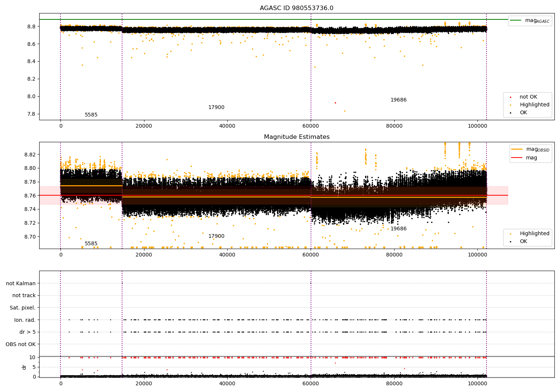
Task: Click dr axis tick '10' in bottom plot
Action: [32, 357]
